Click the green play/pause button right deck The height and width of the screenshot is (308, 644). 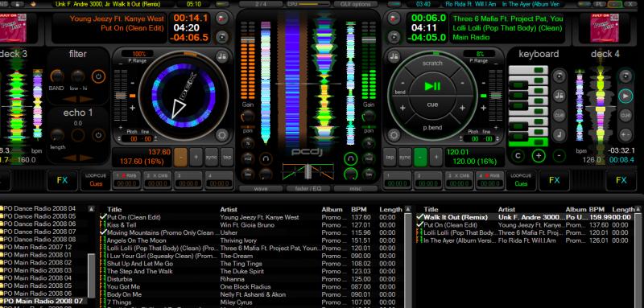[x=432, y=86]
